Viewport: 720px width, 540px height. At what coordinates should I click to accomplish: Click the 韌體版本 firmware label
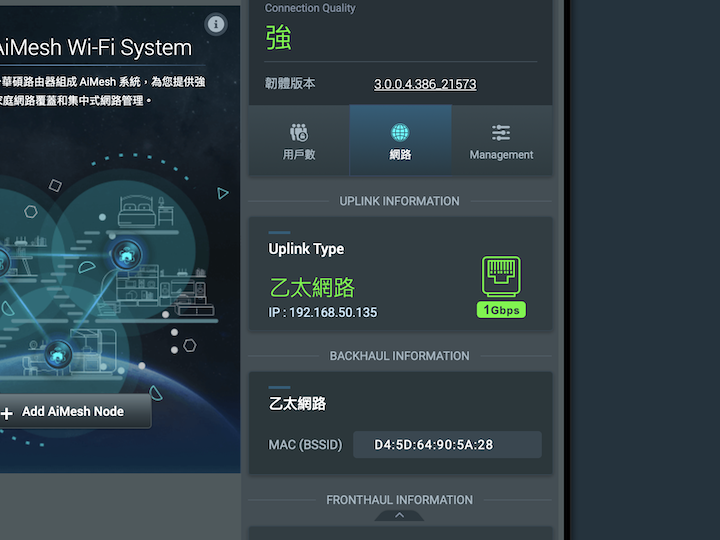(x=290, y=83)
